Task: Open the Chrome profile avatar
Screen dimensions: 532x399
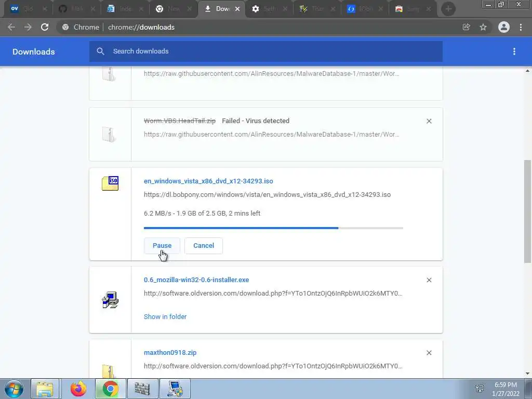Action: 504,27
